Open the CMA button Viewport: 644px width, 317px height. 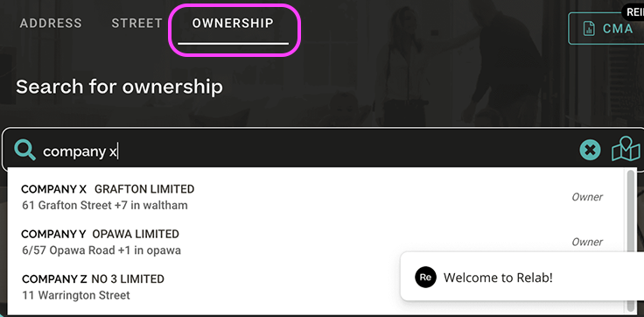coord(605,28)
